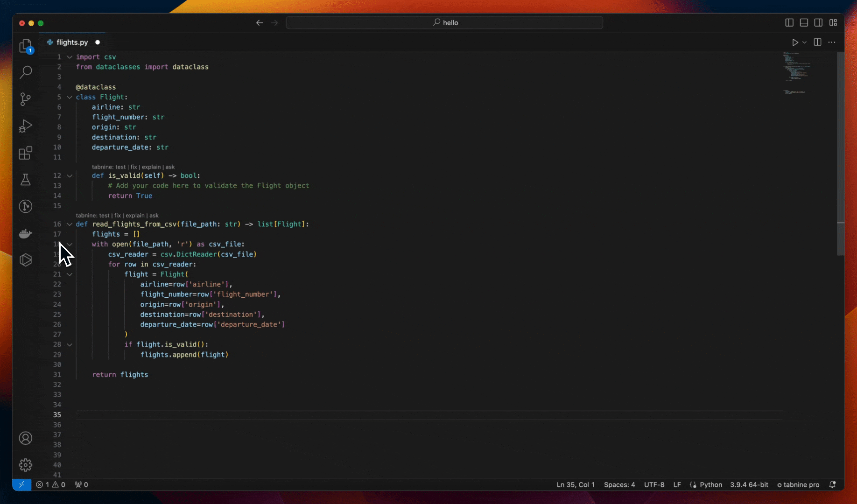Open the Extensions view icon

(26, 153)
